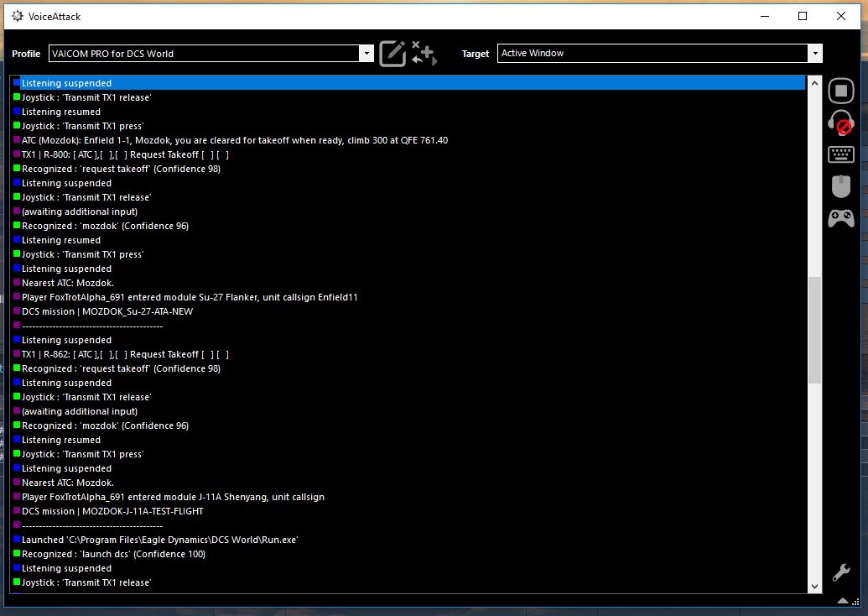Select 'DCS mission | MOZDOK-J-11A-TEST-FLIGHT' log line
Screen dimensions: 868x616
[112, 511]
